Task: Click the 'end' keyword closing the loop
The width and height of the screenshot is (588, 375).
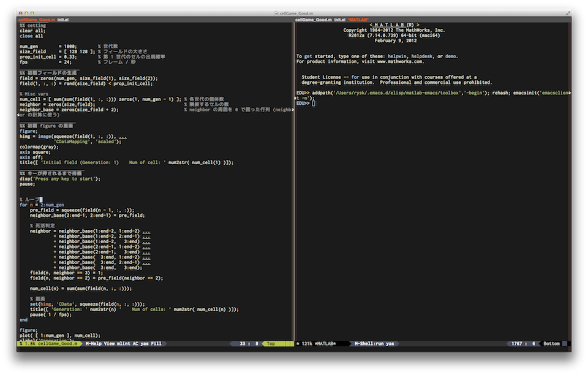Action: pyautogui.click(x=23, y=320)
